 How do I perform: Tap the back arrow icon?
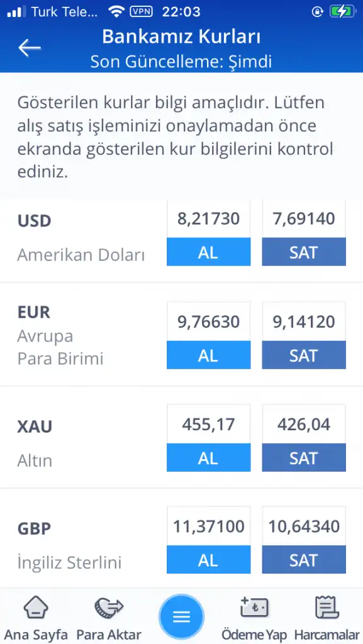(30, 48)
